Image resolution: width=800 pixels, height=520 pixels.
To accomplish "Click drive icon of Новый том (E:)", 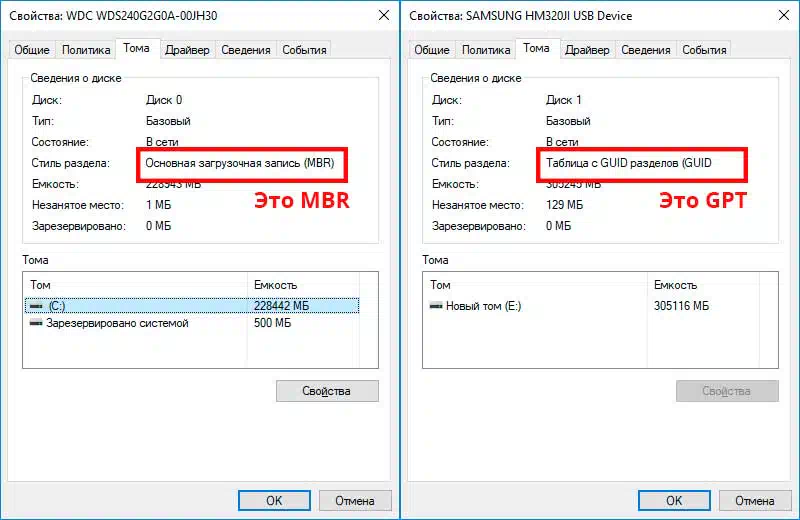I will click(436, 306).
